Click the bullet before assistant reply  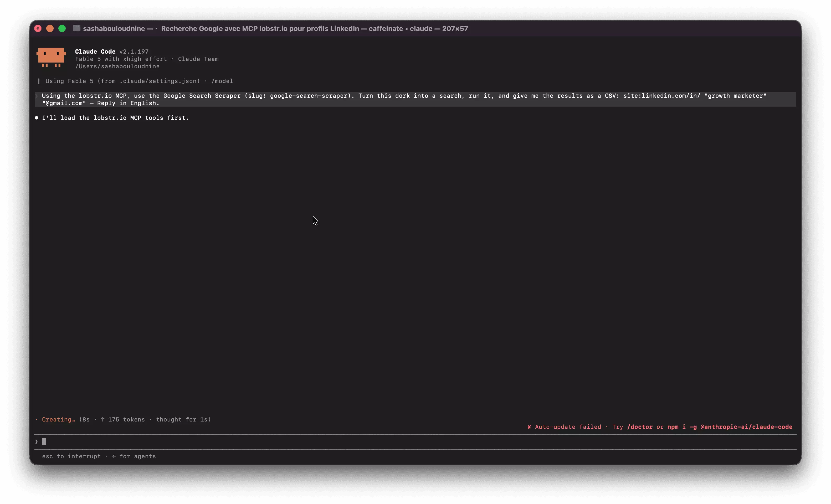click(37, 118)
